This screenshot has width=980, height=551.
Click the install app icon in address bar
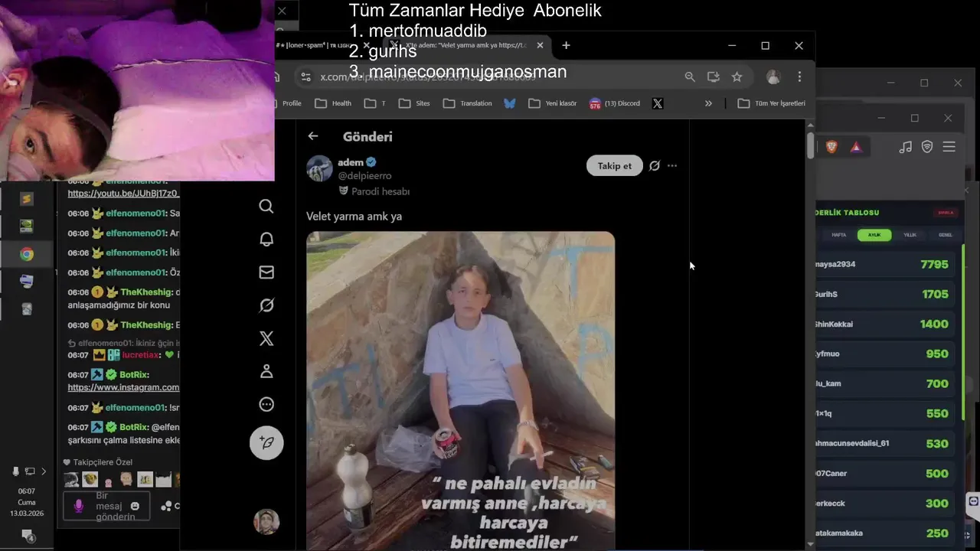click(x=714, y=77)
